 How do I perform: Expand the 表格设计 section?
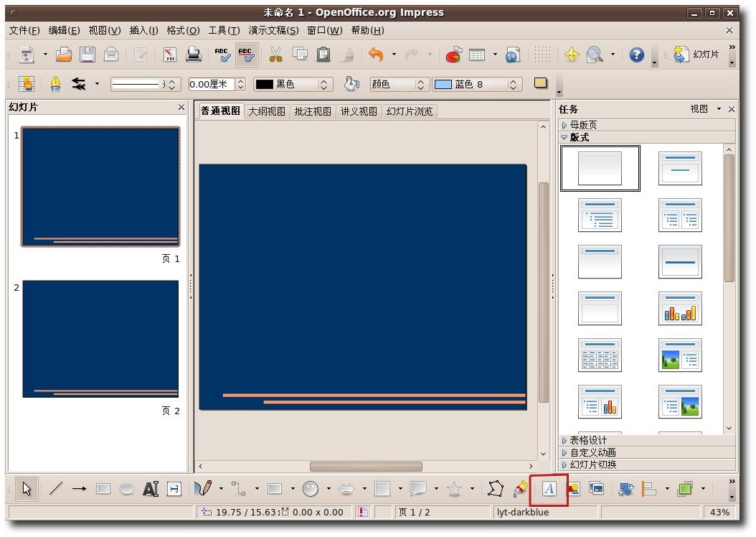[x=646, y=440]
